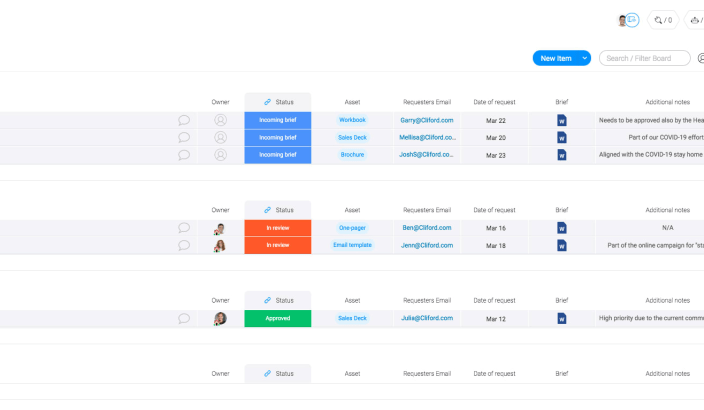Change Incoming brief status in Mar 20 row

click(277, 137)
